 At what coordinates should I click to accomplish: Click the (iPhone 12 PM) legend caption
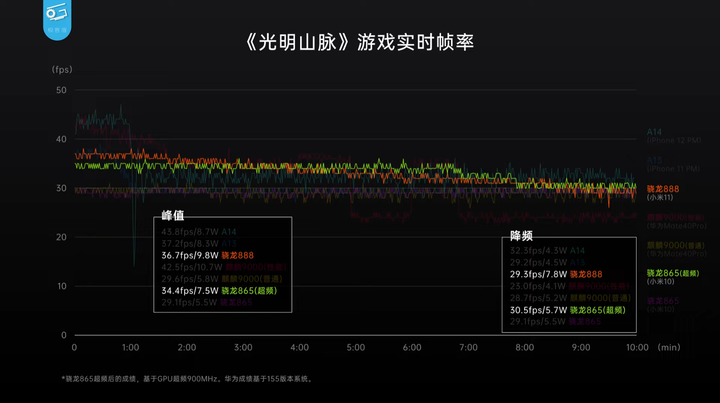[674, 140]
